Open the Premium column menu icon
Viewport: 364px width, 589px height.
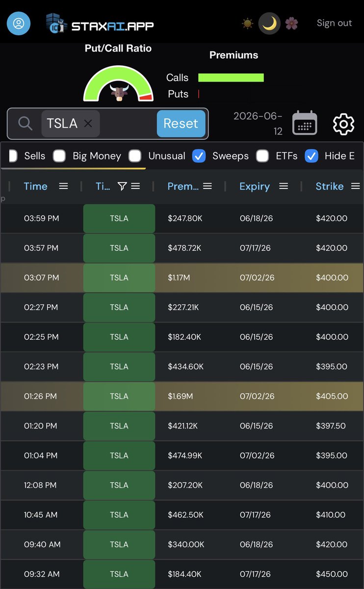click(208, 187)
